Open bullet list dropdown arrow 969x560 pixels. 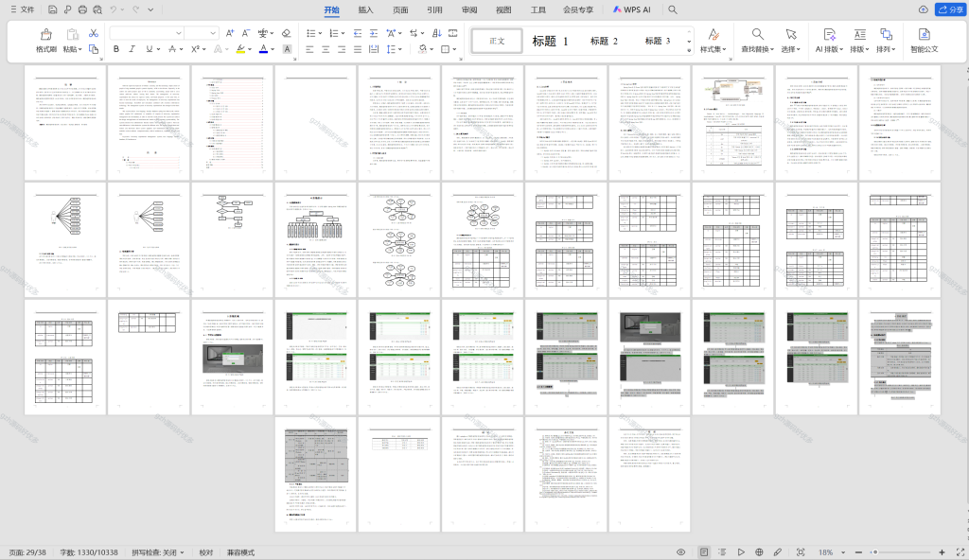321,33
